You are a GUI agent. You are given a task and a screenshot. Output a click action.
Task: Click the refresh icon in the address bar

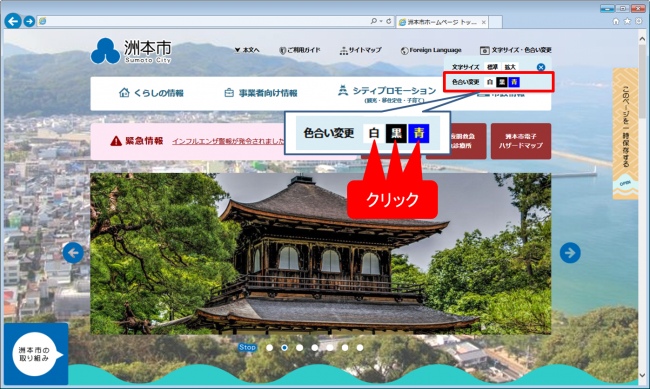389,21
